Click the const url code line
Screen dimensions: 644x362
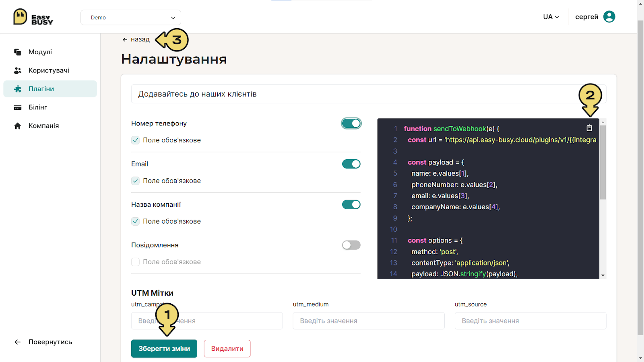pos(502,140)
